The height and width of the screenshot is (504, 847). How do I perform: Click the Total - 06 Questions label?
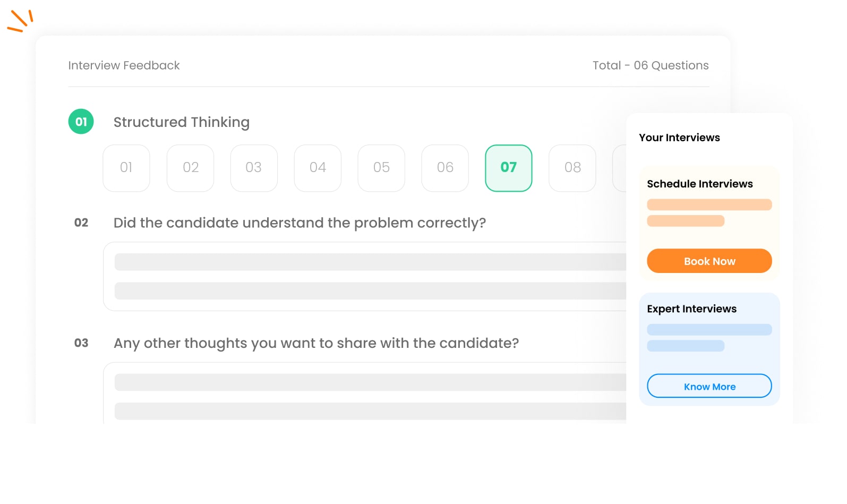coord(651,65)
